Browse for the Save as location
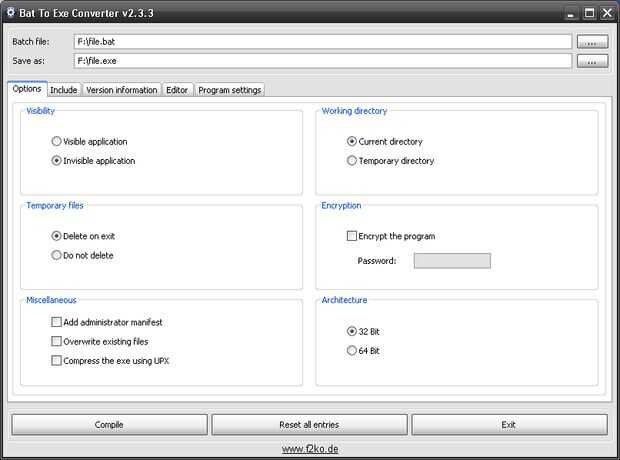 point(593,61)
